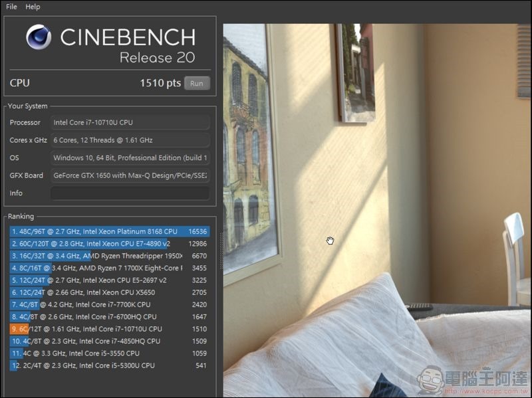This screenshot has width=532, height=398.
Task: Click the Processor field showing i7-10710U
Action: [x=130, y=122]
